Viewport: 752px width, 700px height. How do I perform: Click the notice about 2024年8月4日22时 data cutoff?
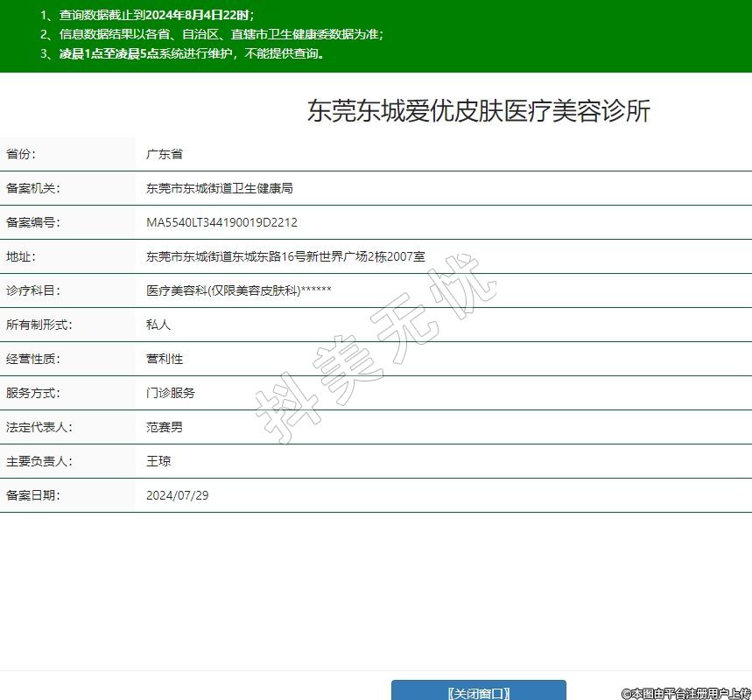[147, 15]
